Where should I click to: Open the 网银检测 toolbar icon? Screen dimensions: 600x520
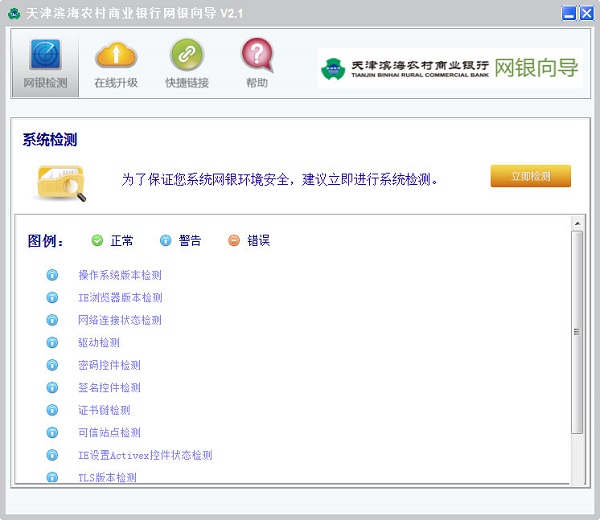45,63
